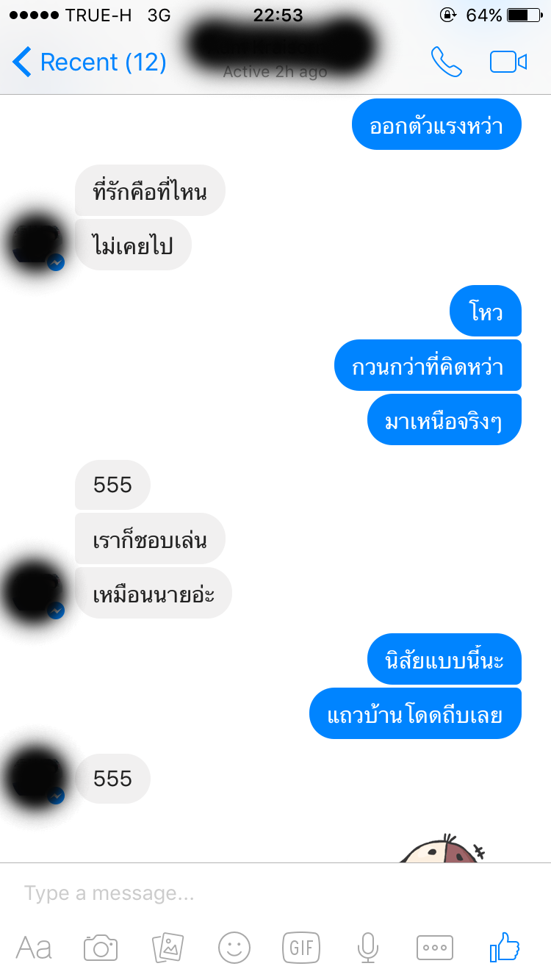Switch to text keyboard with Aa icon
Screen dimensions: 551x980
(34, 948)
